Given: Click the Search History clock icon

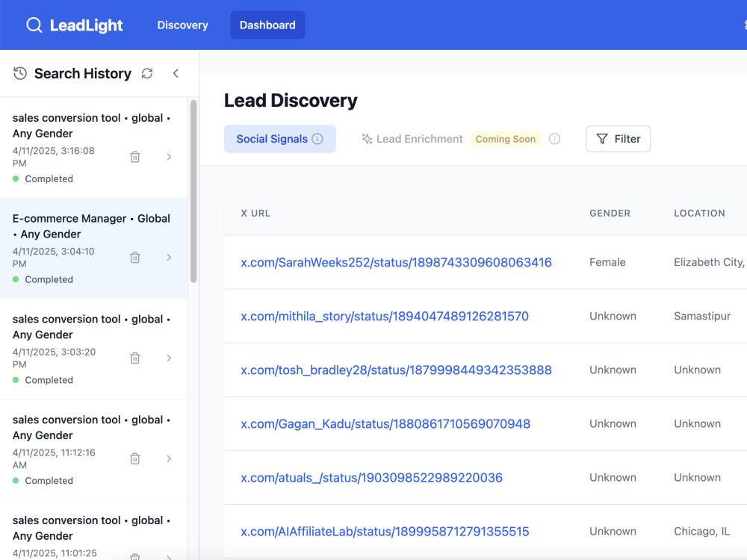Looking at the screenshot, I should tap(20, 73).
